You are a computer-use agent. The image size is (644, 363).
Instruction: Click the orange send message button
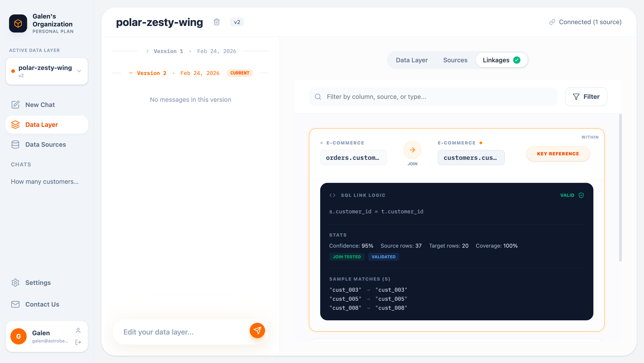click(257, 330)
